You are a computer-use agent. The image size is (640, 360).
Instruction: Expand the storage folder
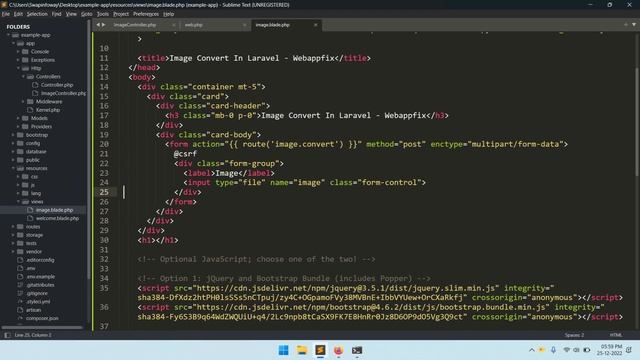13,235
